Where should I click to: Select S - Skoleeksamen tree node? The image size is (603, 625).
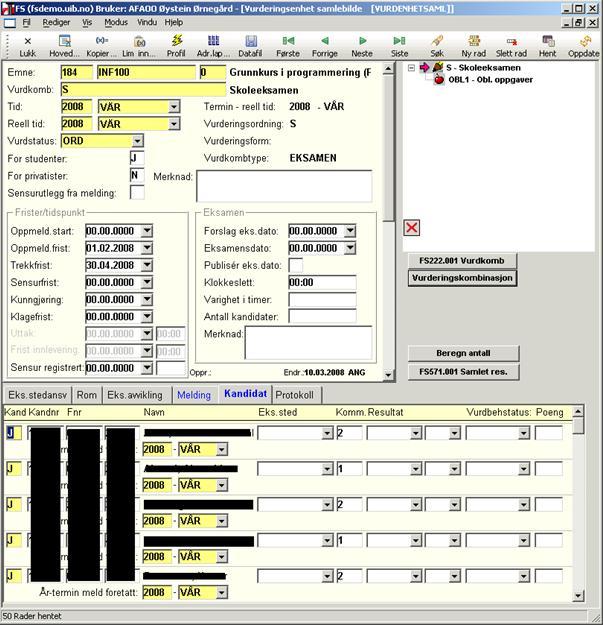483,68
